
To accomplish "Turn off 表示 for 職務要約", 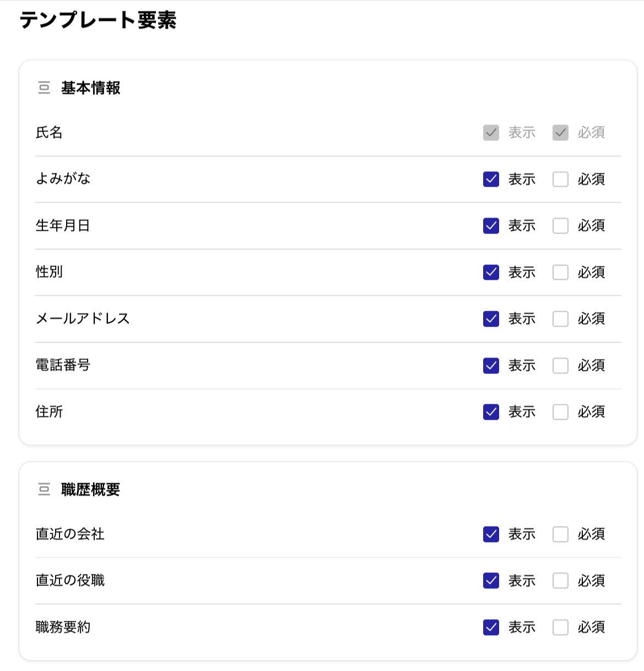I will click(491, 627).
